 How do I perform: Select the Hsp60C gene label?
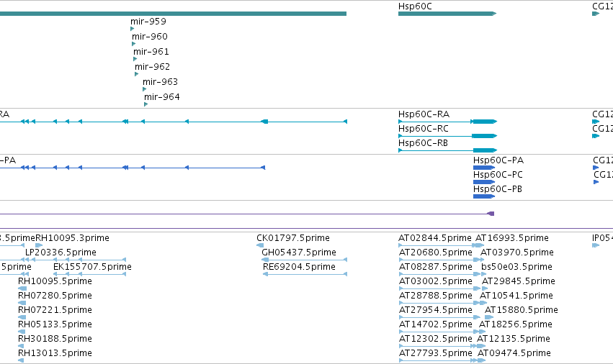click(415, 6)
